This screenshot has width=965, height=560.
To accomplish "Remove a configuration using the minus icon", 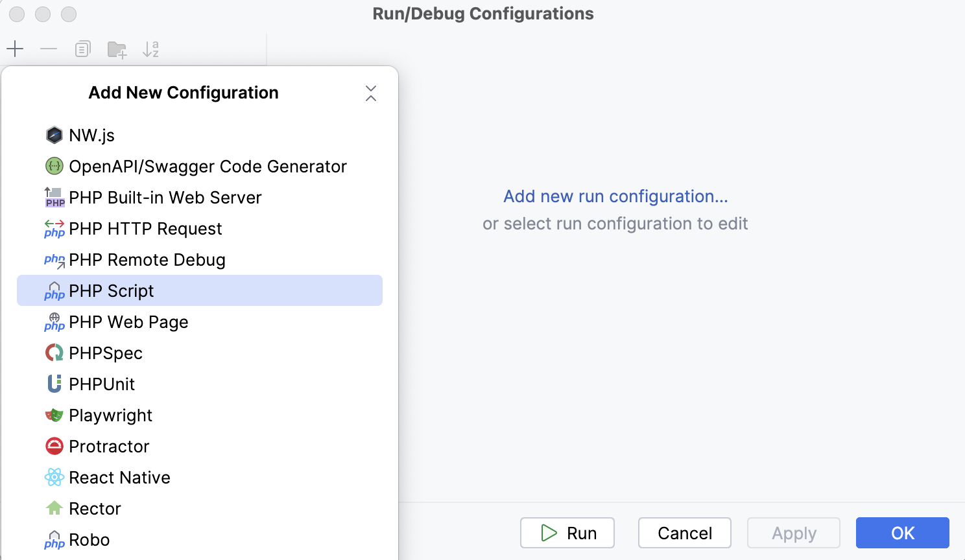I will point(49,49).
